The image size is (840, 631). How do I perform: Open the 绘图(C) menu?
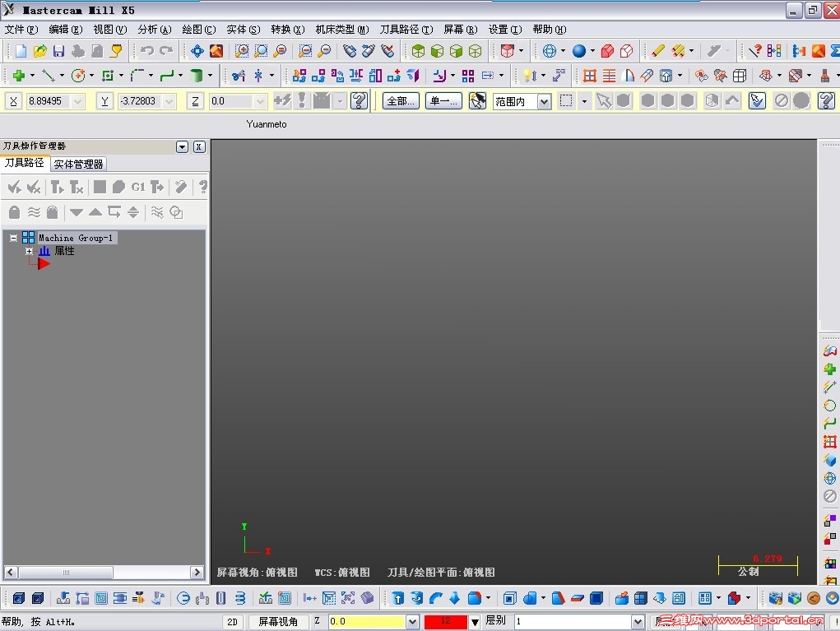click(x=199, y=30)
